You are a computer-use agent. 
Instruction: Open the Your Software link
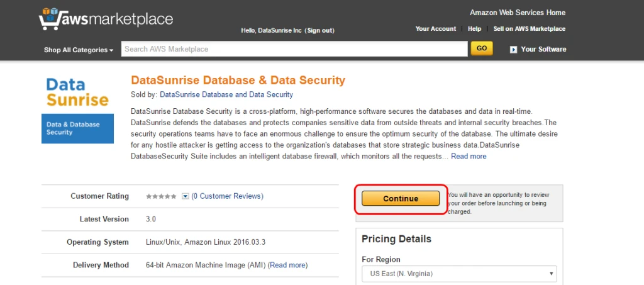543,49
